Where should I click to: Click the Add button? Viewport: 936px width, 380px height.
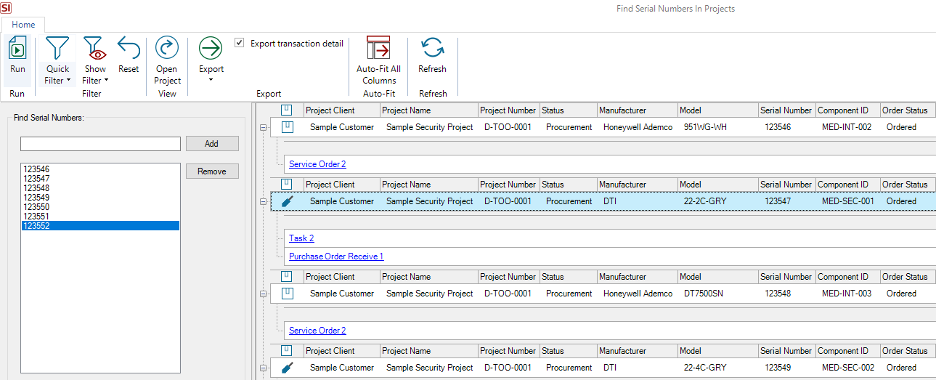(212, 144)
